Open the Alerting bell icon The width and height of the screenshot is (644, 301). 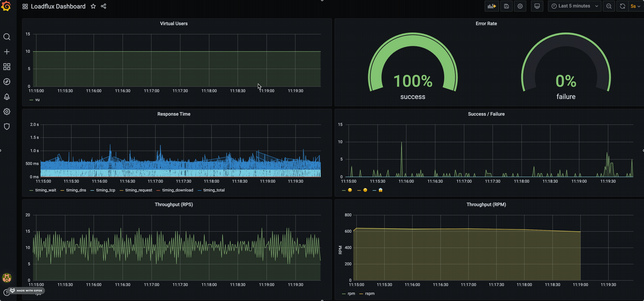click(7, 97)
